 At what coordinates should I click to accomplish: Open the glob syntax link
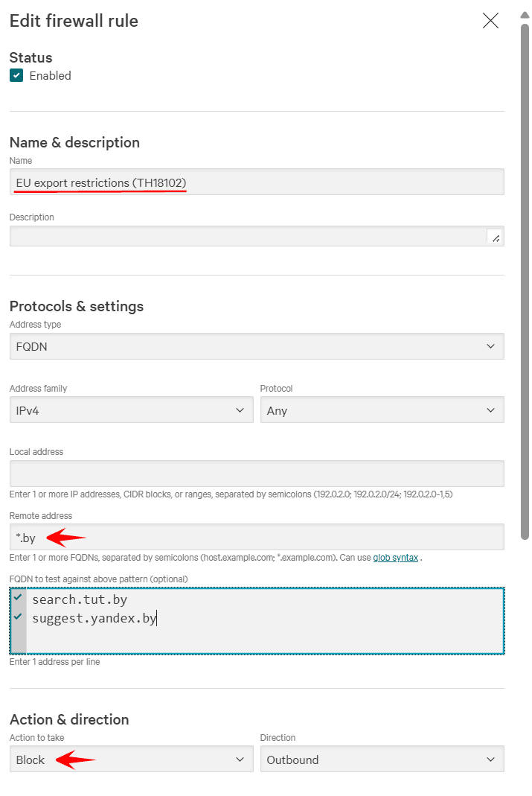pos(395,558)
